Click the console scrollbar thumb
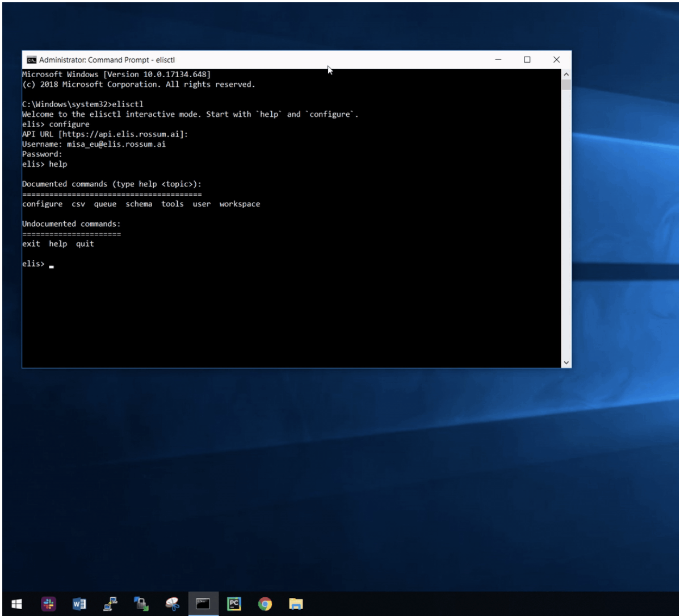The height and width of the screenshot is (616, 680). click(566, 85)
